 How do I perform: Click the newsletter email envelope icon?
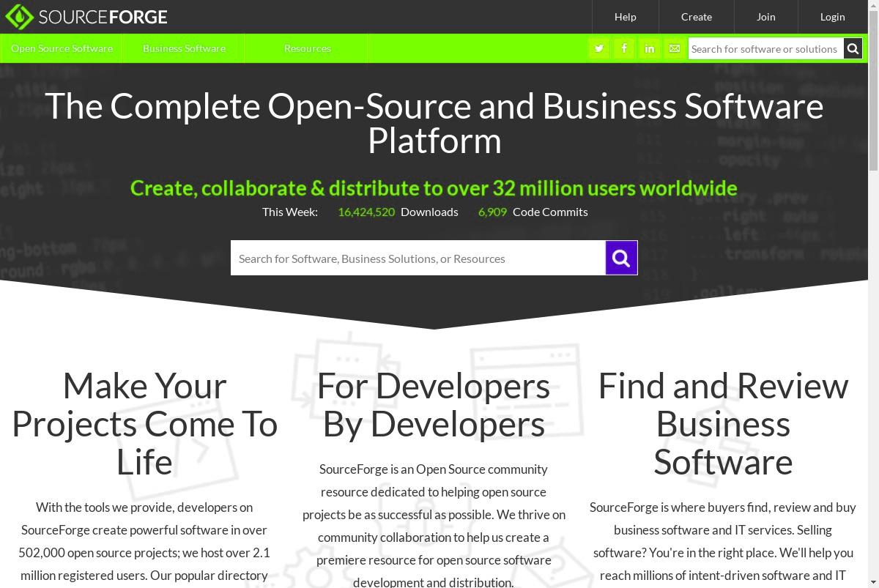click(x=675, y=48)
